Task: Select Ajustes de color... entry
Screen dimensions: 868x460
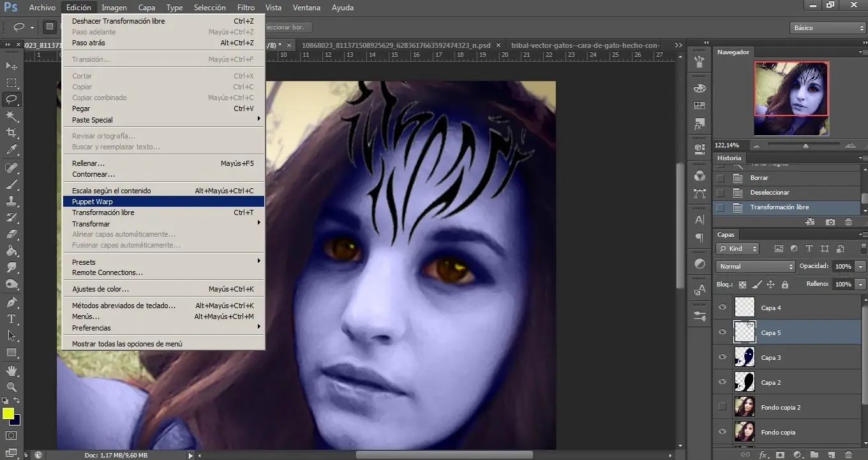Action: coord(163,289)
